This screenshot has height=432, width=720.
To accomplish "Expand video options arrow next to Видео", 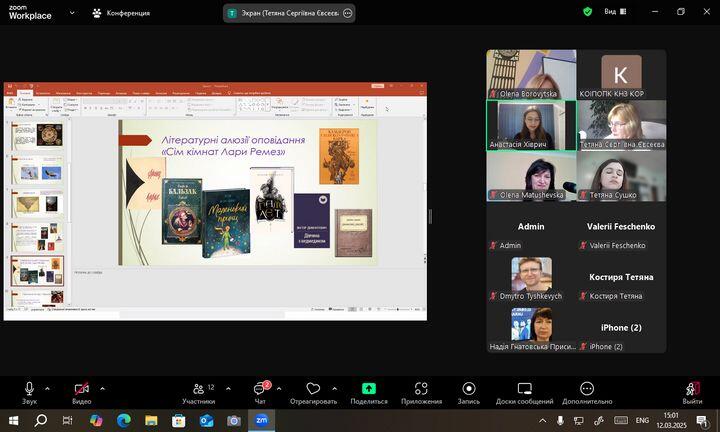I will (102, 389).
